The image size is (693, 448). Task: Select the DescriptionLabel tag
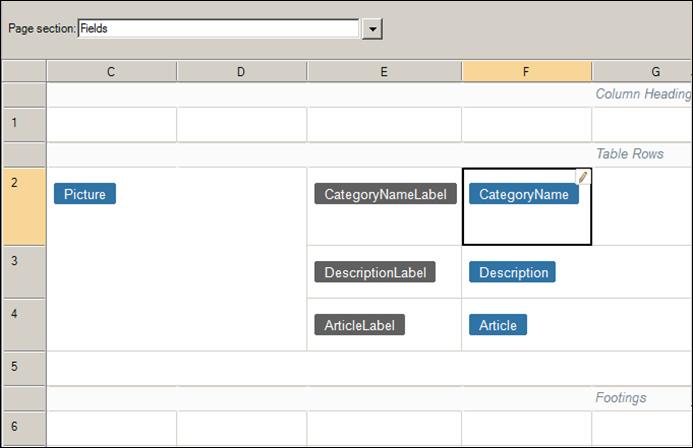pyautogui.click(x=375, y=272)
